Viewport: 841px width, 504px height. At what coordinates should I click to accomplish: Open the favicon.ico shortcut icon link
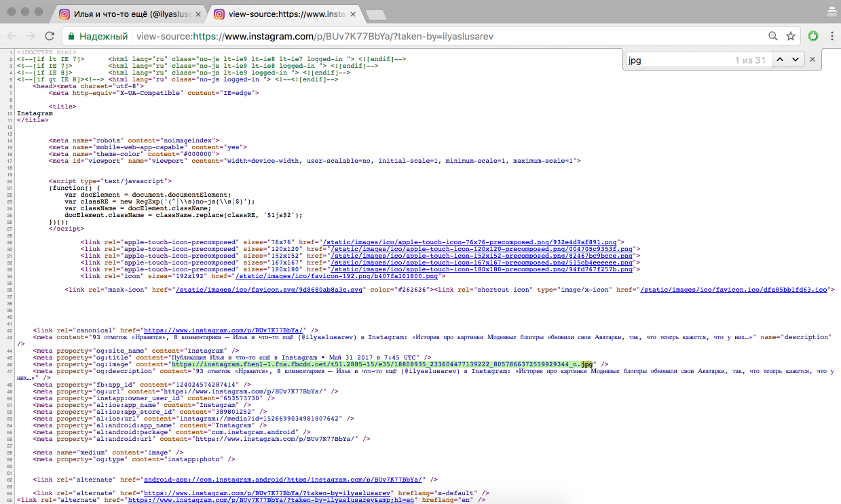[x=734, y=290]
